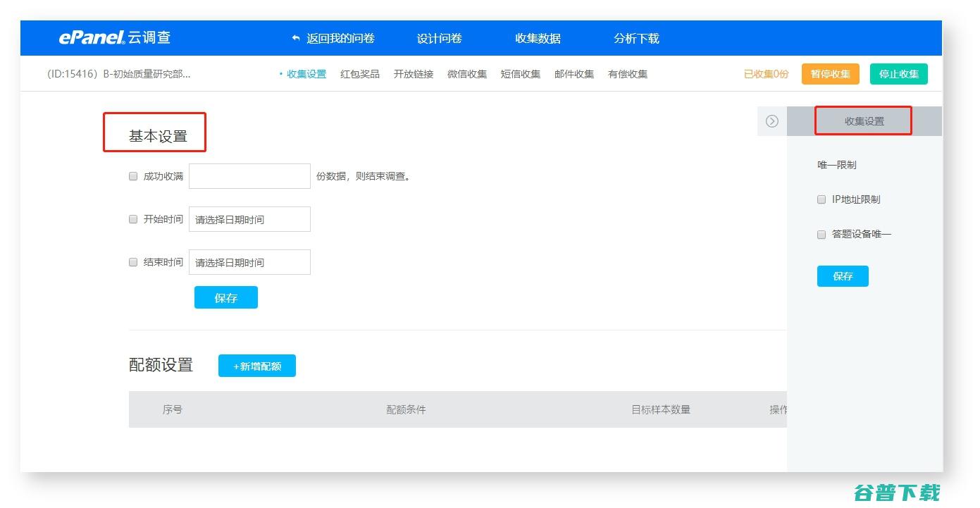
Task: Click the survey title (ID:15416) B-初始质量研究部...
Action: pos(119,74)
